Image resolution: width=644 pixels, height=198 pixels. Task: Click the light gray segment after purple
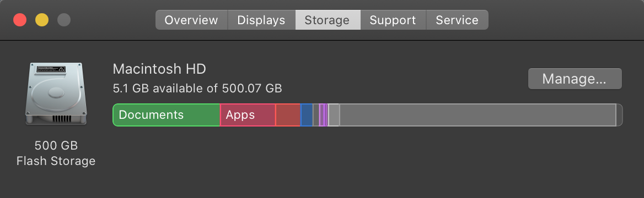334,115
